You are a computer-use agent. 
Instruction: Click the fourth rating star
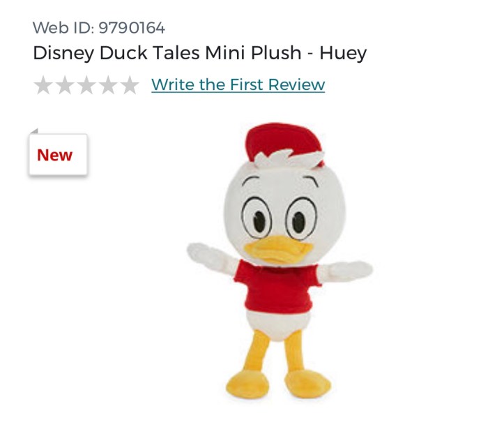pos(108,85)
